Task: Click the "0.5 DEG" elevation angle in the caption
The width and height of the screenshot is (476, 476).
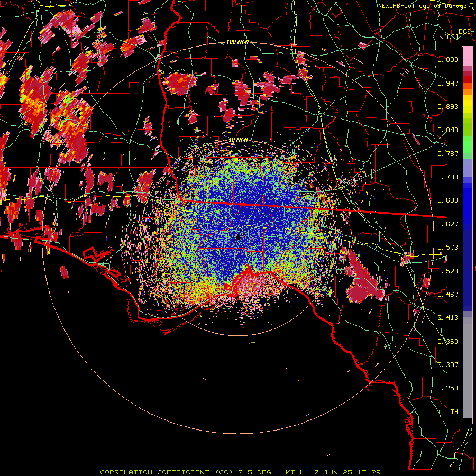Action: point(254,472)
